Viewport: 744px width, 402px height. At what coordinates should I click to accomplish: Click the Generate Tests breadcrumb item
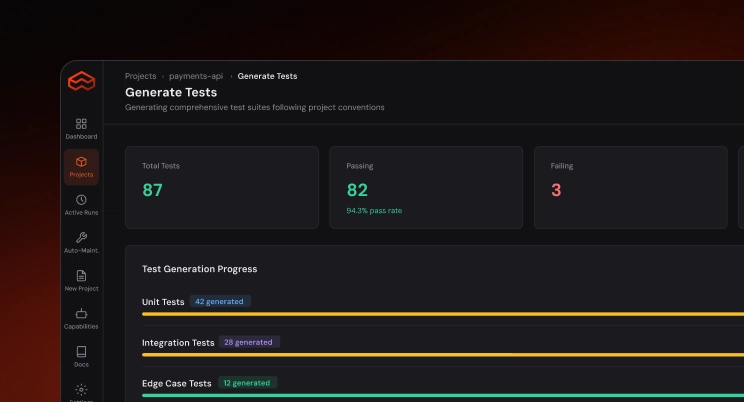coord(267,76)
